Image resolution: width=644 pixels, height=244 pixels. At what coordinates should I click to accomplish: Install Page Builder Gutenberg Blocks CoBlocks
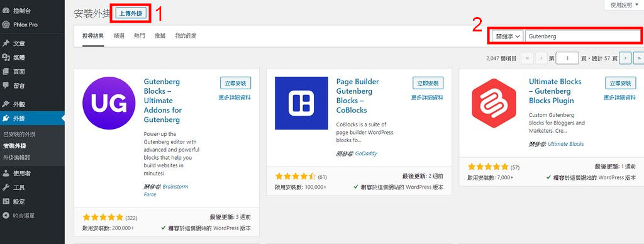point(428,84)
